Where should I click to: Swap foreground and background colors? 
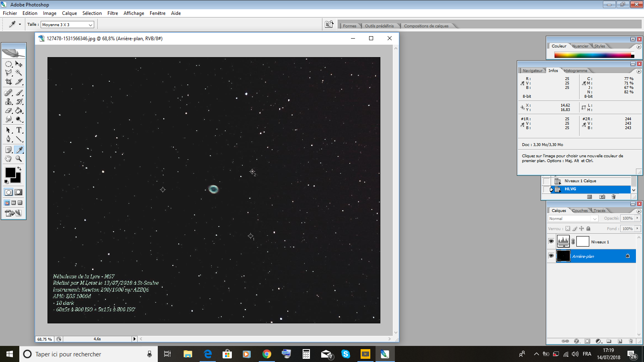[19, 169]
